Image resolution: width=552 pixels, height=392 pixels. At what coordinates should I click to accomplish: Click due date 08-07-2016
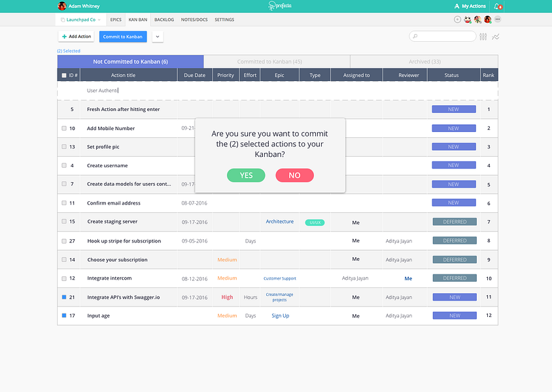(x=194, y=203)
